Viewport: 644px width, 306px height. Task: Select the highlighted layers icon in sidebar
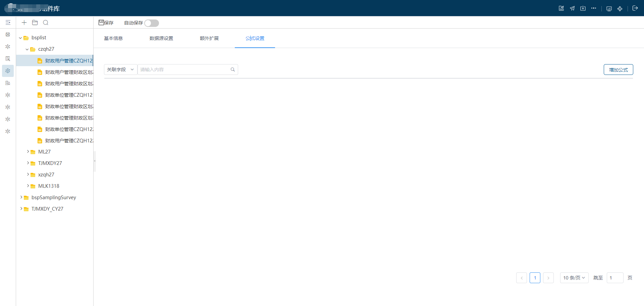[8, 71]
